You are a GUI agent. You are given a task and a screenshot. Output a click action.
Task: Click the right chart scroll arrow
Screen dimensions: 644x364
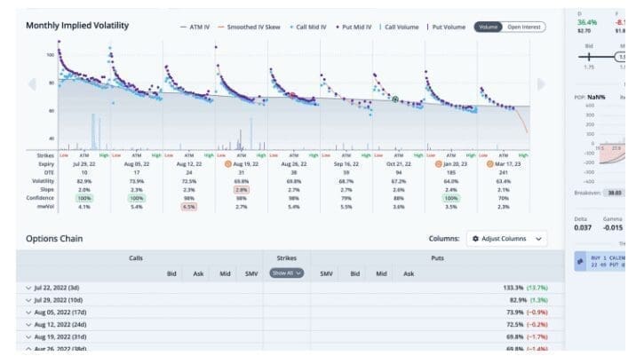(x=541, y=84)
